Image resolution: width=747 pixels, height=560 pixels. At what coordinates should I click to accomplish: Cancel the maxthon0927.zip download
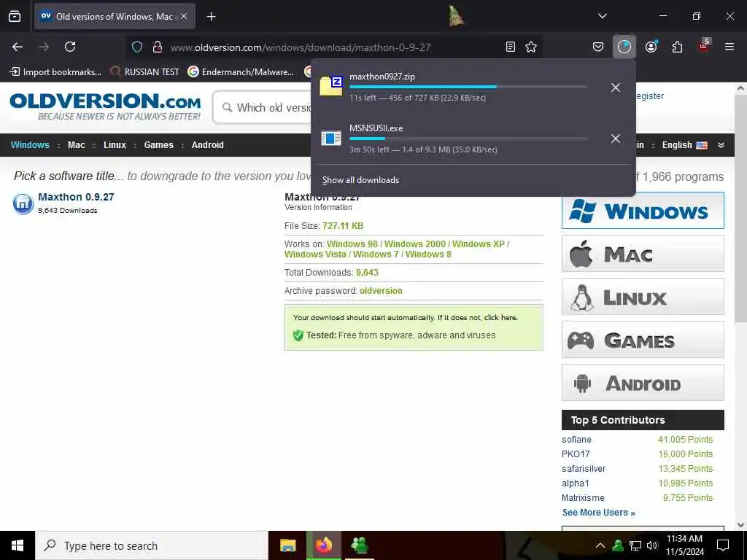(616, 87)
